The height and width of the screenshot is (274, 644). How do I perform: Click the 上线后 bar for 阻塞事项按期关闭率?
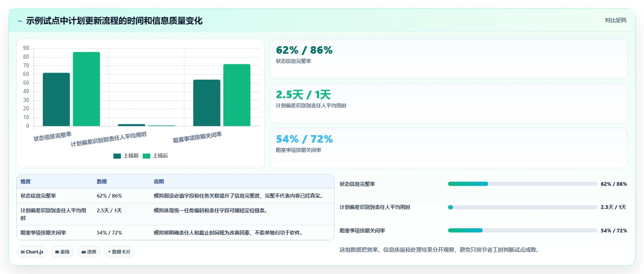point(237,95)
